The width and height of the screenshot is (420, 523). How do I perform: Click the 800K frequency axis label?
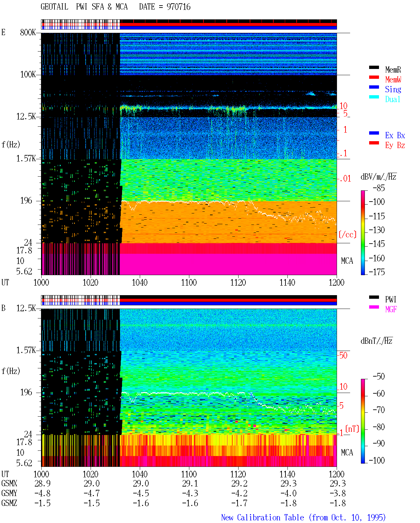point(28,32)
